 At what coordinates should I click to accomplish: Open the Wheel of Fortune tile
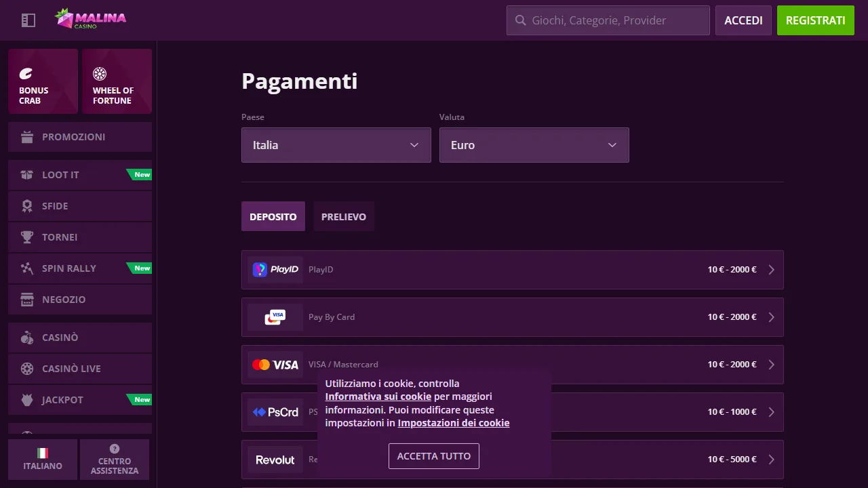[117, 81]
